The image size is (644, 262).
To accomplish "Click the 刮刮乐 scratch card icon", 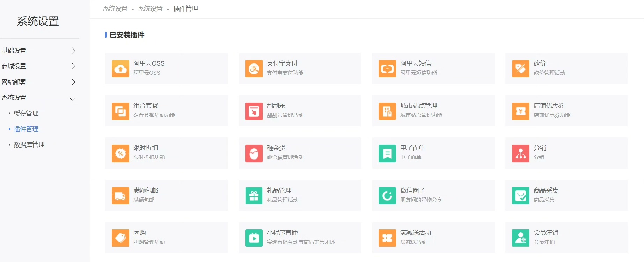I will coord(254,111).
